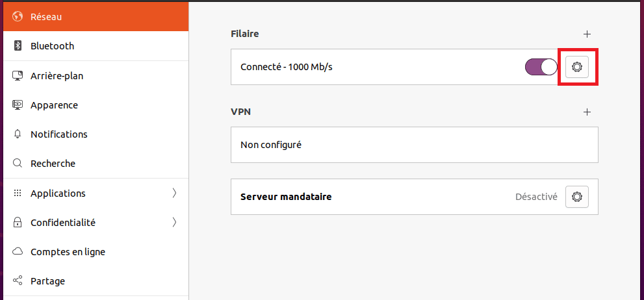Click the Comptes en ligne cloud icon
Image resolution: width=644 pixels, height=300 pixels.
(x=18, y=251)
